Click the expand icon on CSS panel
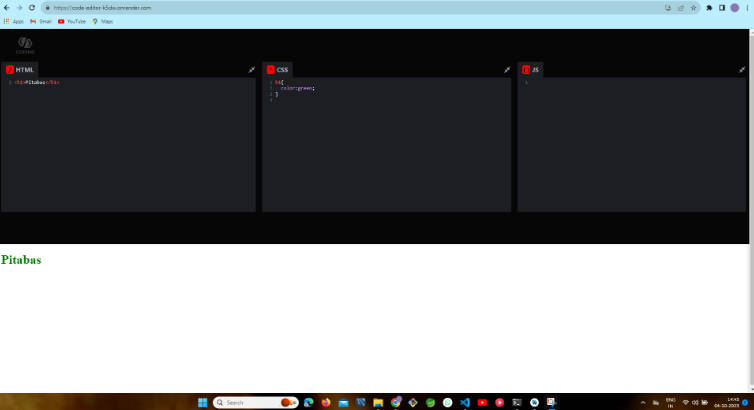Image resolution: width=754 pixels, height=410 pixels. pyautogui.click(x=507, y=70)
